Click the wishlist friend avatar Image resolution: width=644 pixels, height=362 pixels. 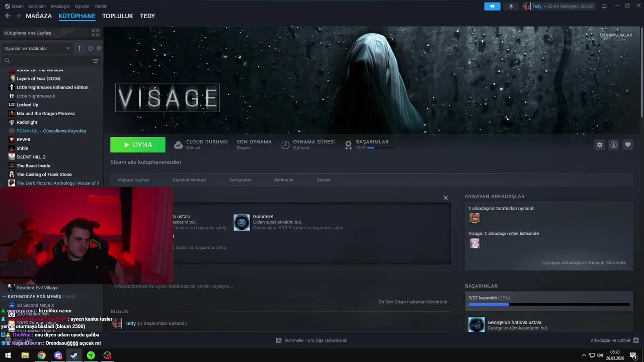(474, 243)
